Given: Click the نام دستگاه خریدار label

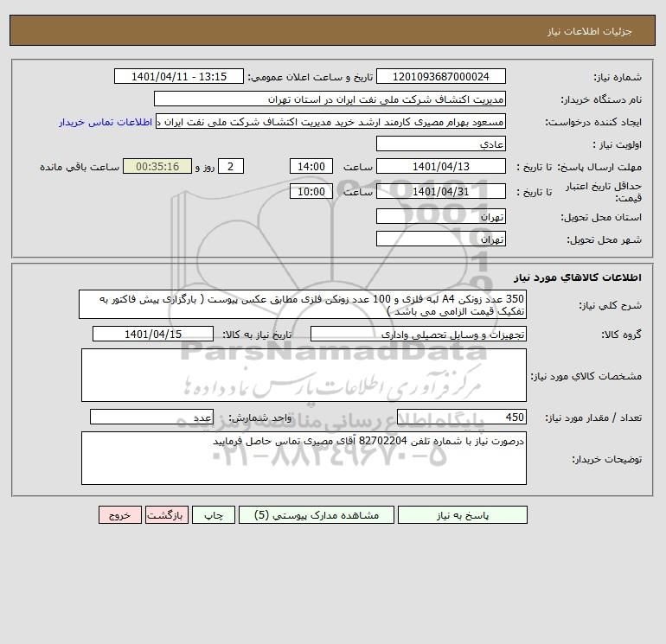Looking at the screenshot, I should [601, 99].
